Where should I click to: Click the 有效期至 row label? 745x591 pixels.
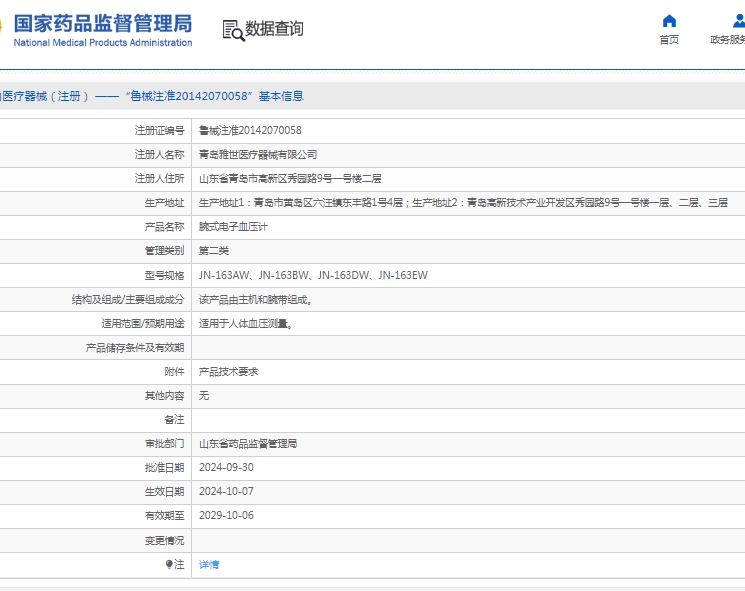tap(164, 515)
